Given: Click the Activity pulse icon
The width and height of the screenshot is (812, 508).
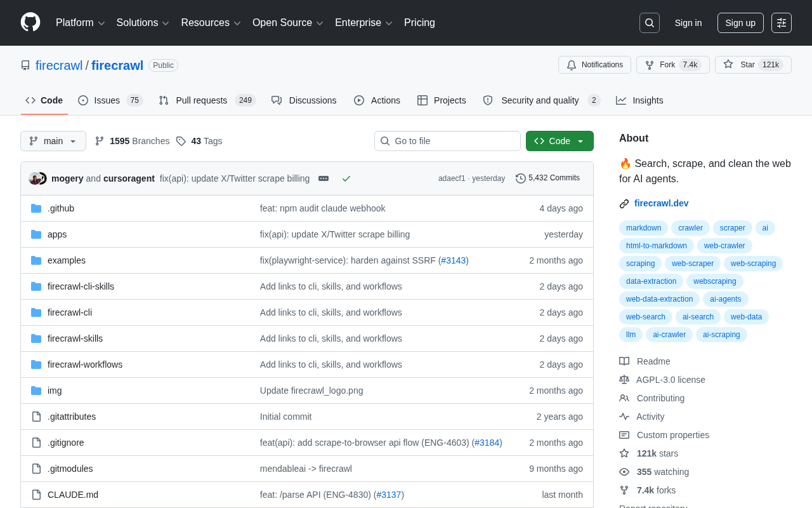Looking at the screenshot, I should click(x=624, y=417).
